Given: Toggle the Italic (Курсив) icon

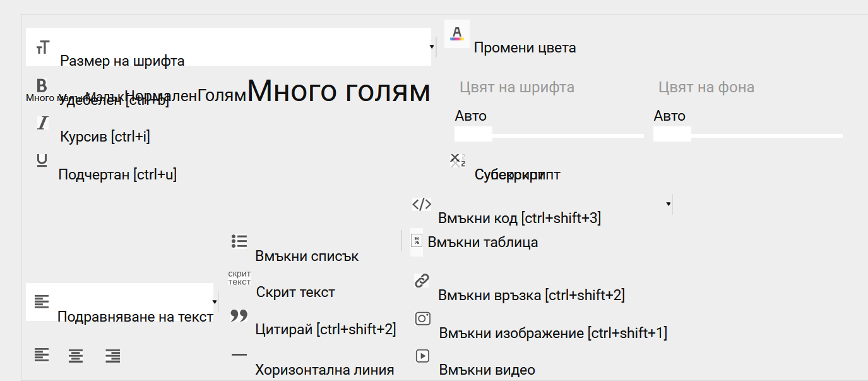Looking at the screenshot, I should point(42,123).
